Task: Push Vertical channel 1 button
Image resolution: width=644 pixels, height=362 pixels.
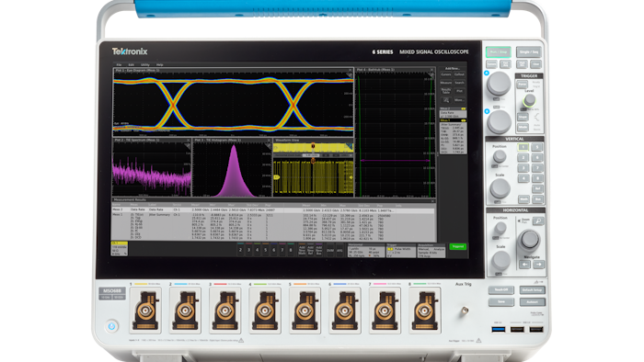Action: (x=523, y=147)
